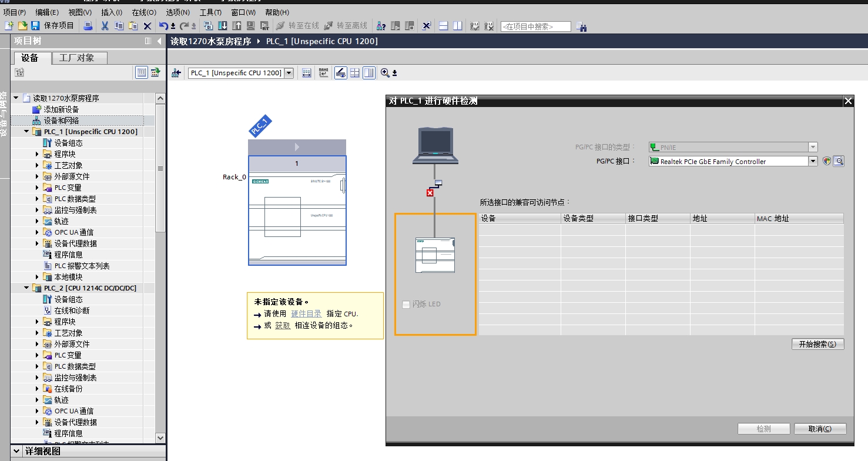Collapse the PLC_2 [CPU 1214C DC/DC/DC] tree node
Image resolution: width=868 pixels, height=461 pixels.
26,288
